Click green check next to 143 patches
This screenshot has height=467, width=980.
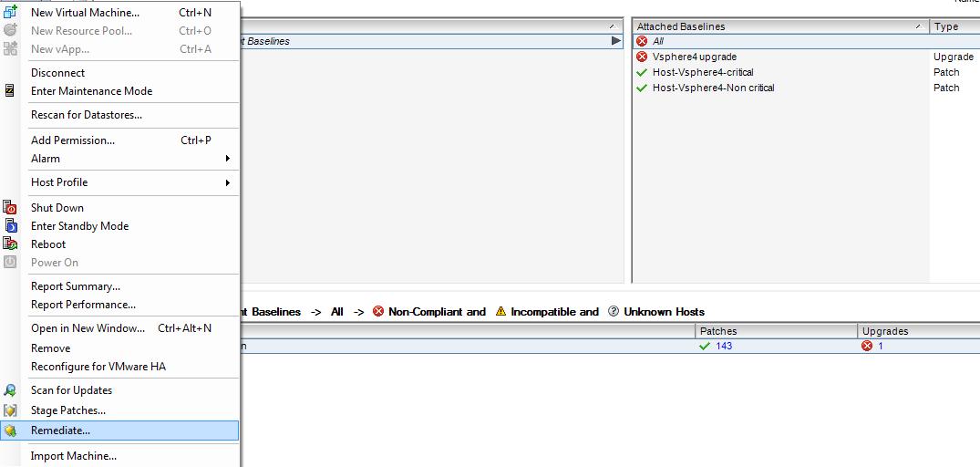pyautogui.click(x=705, y=346)
